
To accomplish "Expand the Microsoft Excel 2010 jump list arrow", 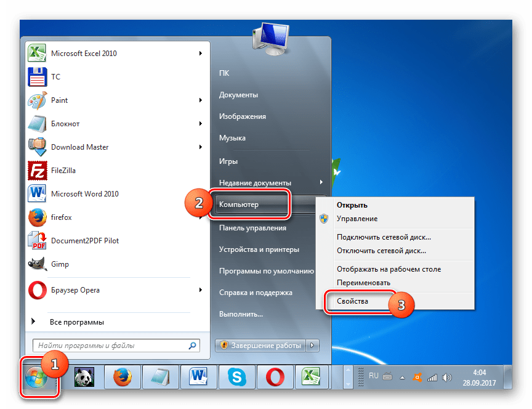I will point(201,54).
